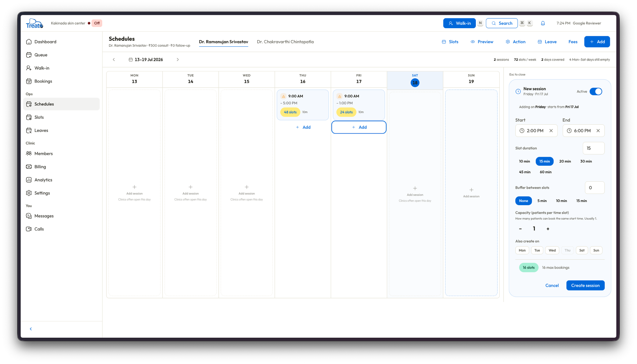This screenshot has height=364, width=637.
Task: Edit the buffer between slots field
Action: [594, 188]
